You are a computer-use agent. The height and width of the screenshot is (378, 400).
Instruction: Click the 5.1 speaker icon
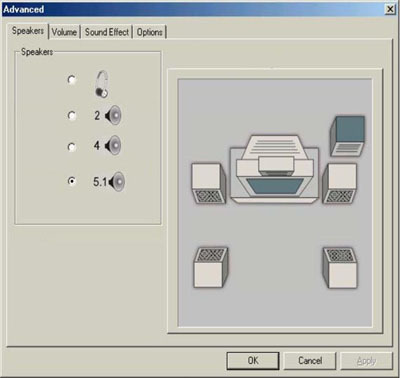pos(117,182)
